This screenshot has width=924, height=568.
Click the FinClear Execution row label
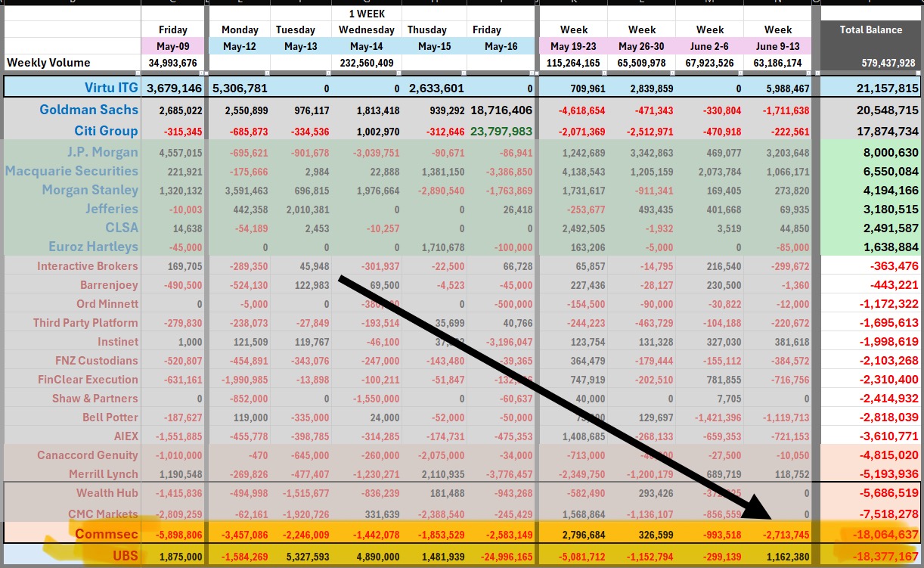[88, 380]
